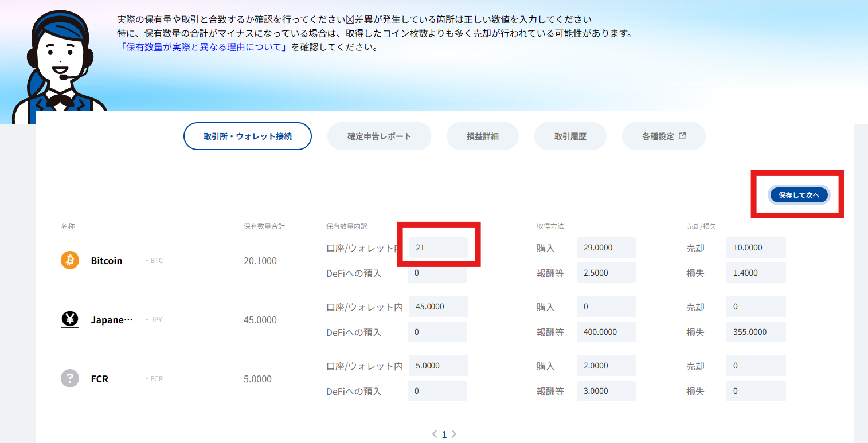
Task: Select page number 1 in pagination
Action: pyautogui.click(x=444, y=434)
